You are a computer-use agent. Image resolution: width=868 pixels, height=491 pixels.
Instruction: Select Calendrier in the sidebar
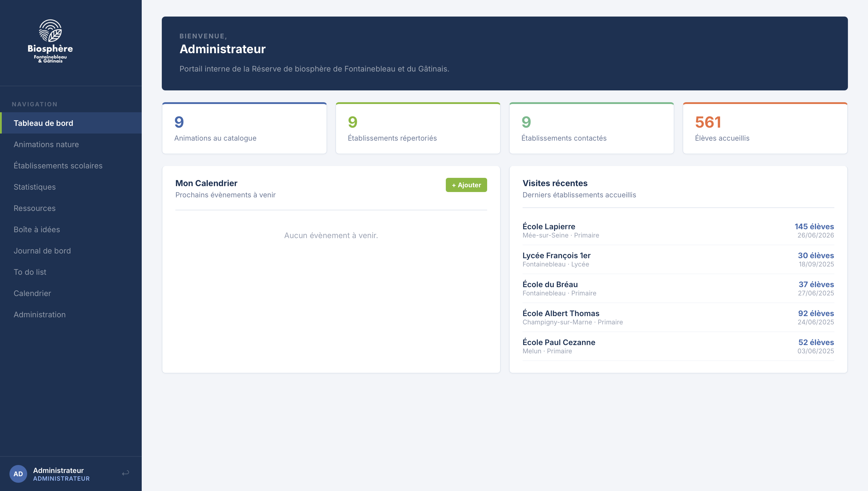tap(32, 293)
